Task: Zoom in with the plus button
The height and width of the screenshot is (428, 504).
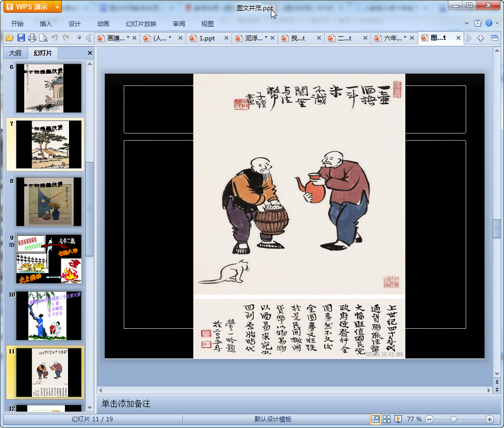Action: [490, 419]
